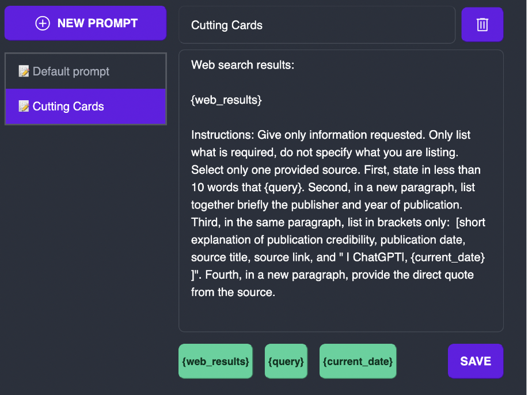Click the "Web search results:" line in prompt body

[x=242, y=65]
